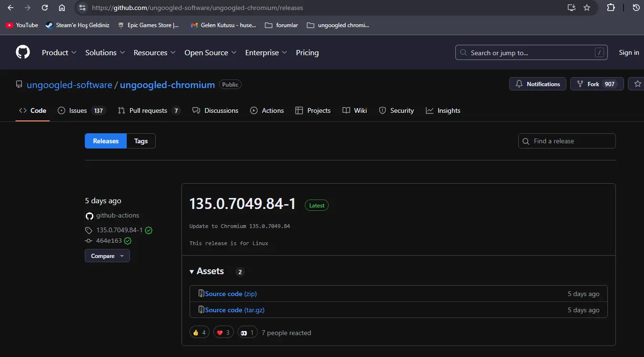Open the 135.0.7049.84-1 release title
This screenshot has height=357, width=644.
242,204
